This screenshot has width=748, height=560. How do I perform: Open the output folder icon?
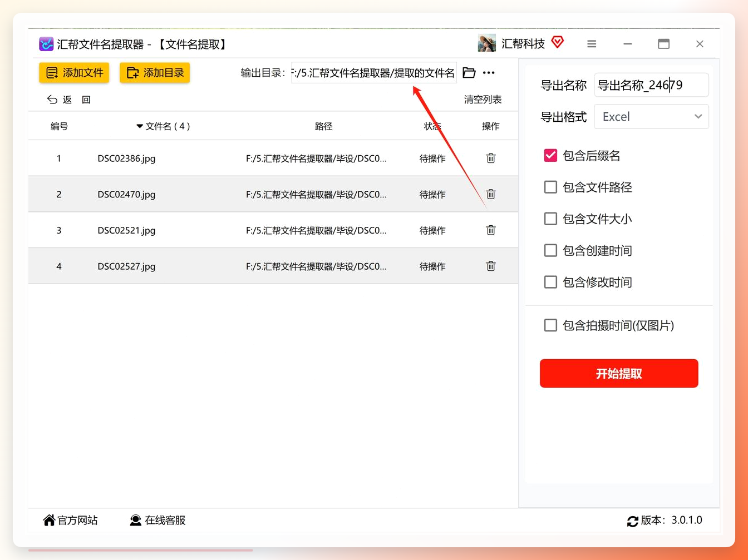coord(469,73)
